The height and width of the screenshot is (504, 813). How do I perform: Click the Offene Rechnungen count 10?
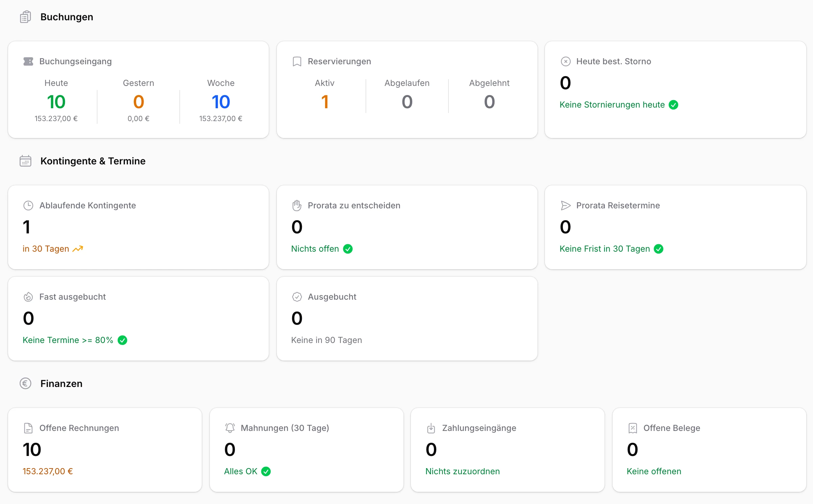pos(32,450)
